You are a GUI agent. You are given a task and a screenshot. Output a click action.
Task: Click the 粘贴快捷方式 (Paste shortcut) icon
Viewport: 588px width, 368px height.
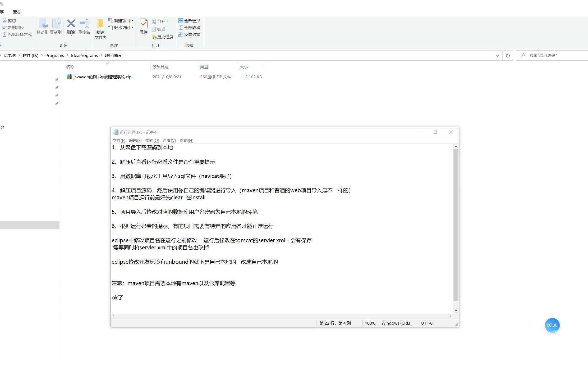17,34
